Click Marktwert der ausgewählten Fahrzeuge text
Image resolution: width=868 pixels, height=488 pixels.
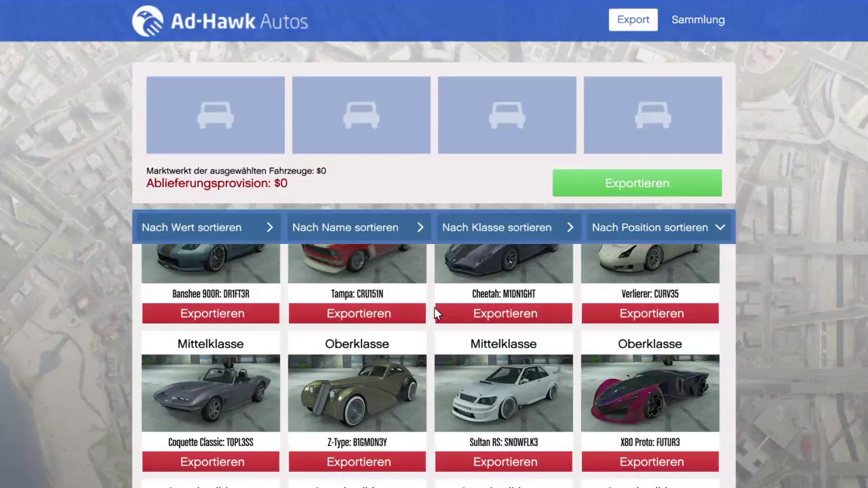pyautogui.click(x=236, y=171)
